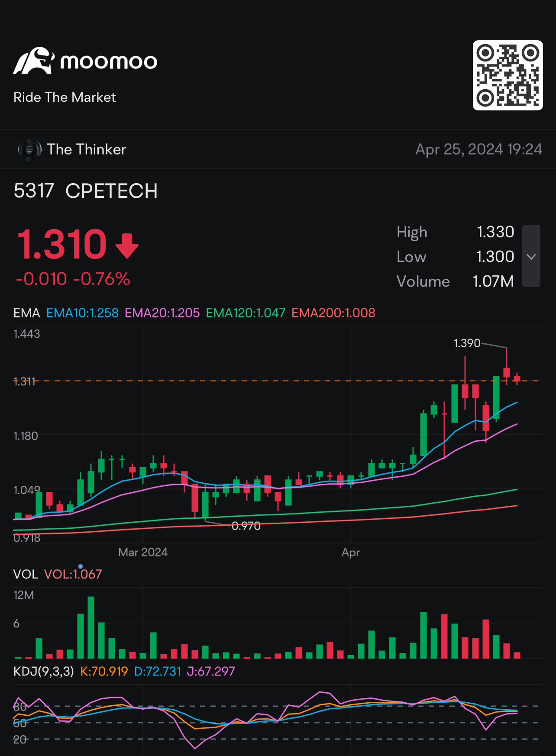556x756 pixels.
Task: Click the red down arrow price indicator
Action: (x=127, y=246)
